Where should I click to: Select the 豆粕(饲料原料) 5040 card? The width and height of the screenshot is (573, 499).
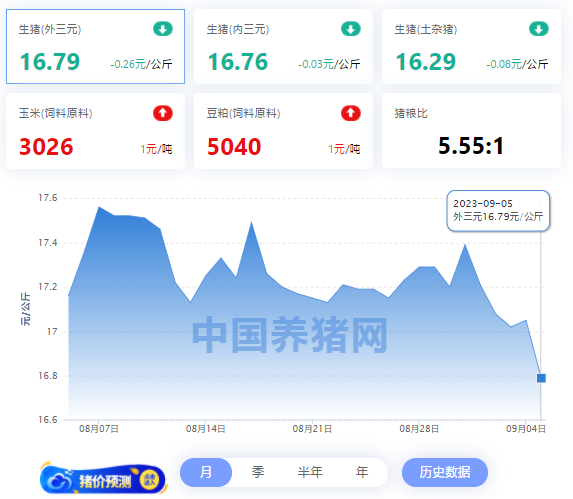click(283, 131)
